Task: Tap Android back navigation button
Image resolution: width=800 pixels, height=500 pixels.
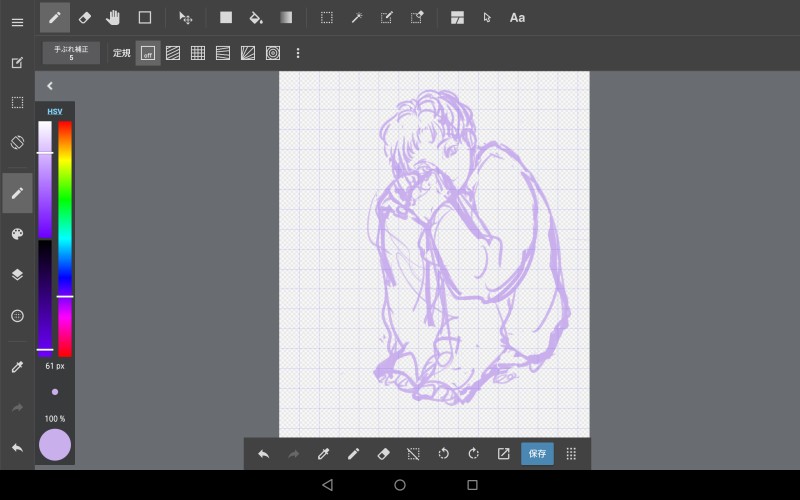Action: (x=328, y=485)
